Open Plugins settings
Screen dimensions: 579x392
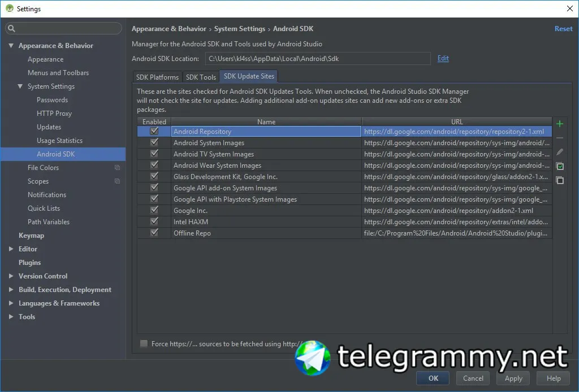click(x=29, y=262)
